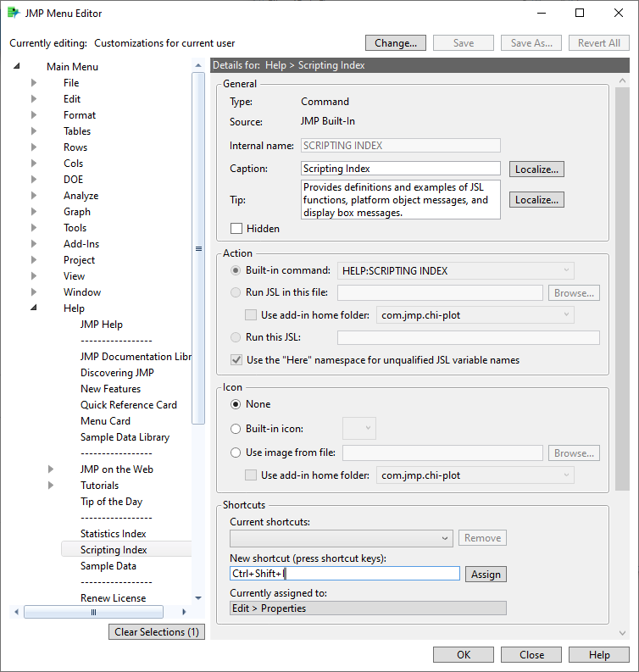Confirm with the OK button
639x672 pixels.
(464, 655)
